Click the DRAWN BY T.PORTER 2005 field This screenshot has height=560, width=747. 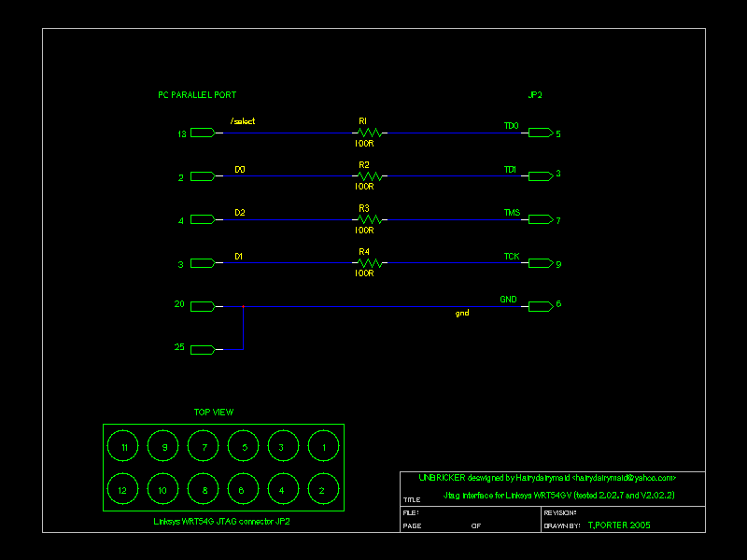(596, 525)
